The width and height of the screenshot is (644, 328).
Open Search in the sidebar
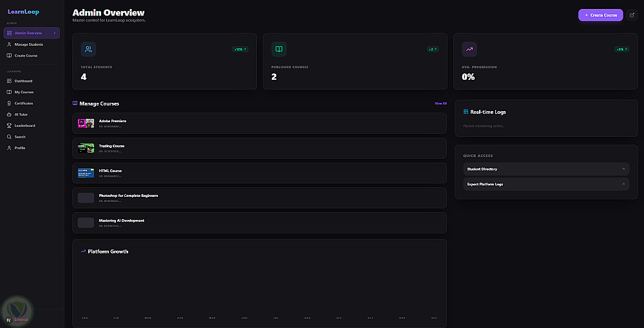tap(32, 136)
